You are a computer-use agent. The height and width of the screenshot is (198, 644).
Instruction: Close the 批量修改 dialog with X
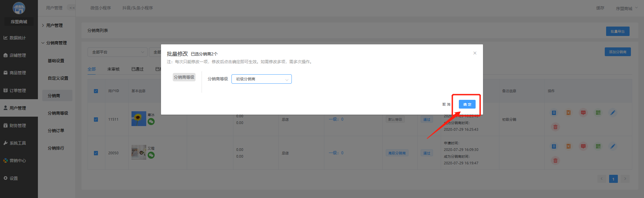(x=475, y=53)
